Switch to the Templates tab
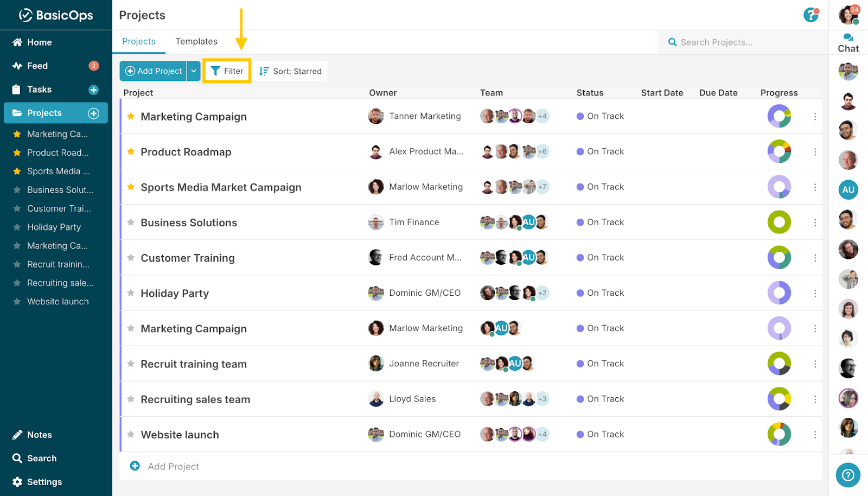The image size is (868, 496). click(196, 41)
